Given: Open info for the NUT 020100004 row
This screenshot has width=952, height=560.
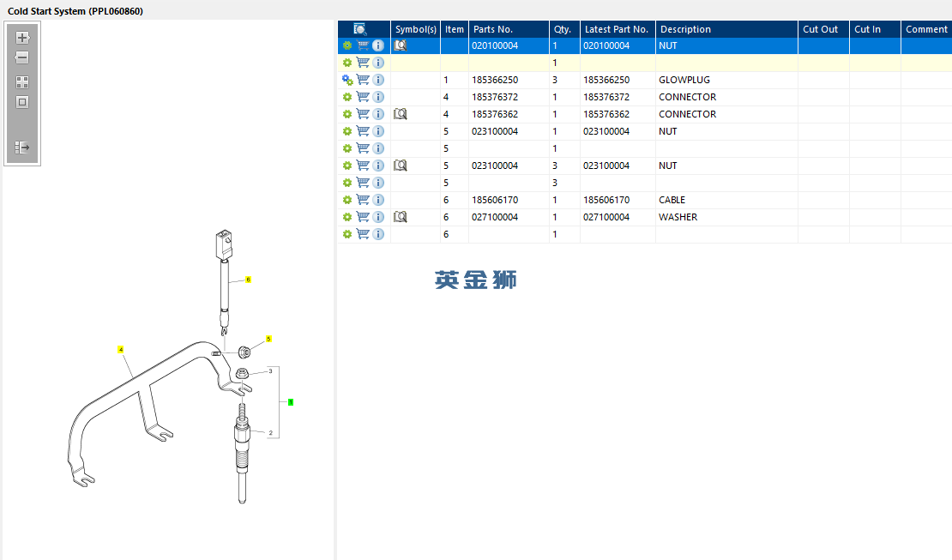Looking at the screenshot, I should [378, 45].
